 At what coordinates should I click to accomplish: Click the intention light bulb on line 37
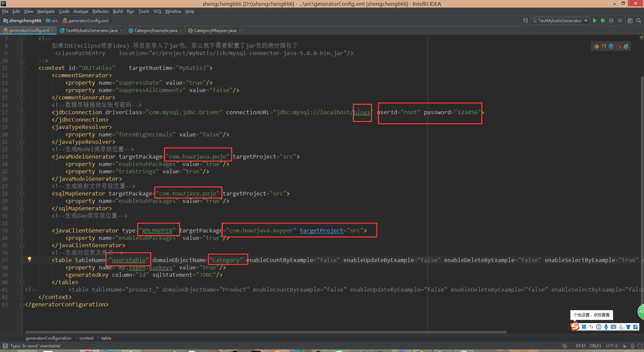(x=30, y=259)
